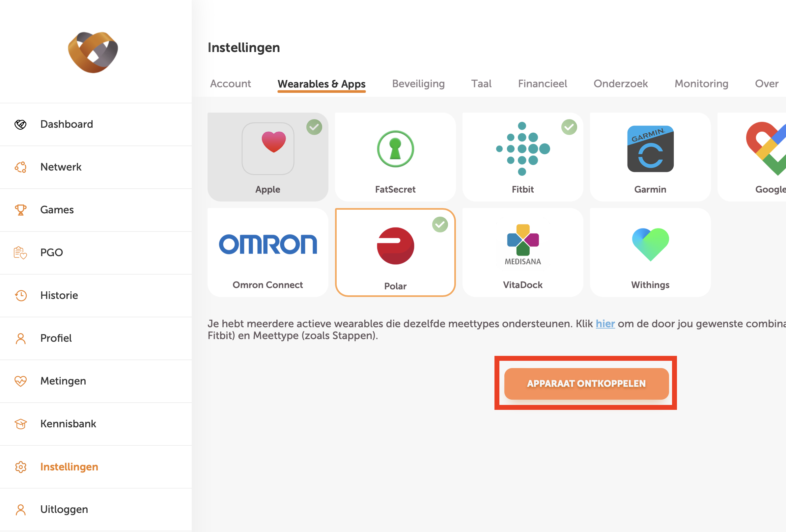Select the Withings app tile
This screenshot has width=786, height=532.
click(650, 253)
